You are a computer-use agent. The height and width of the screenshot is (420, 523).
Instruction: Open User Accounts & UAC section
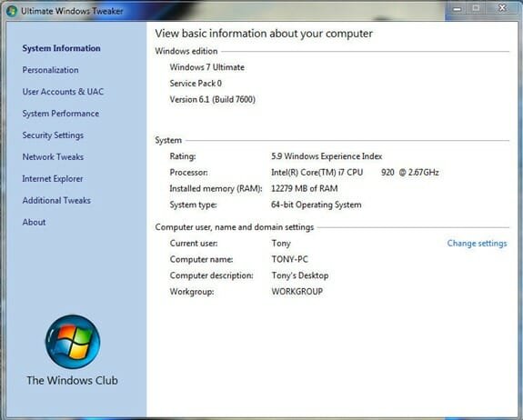63,92
